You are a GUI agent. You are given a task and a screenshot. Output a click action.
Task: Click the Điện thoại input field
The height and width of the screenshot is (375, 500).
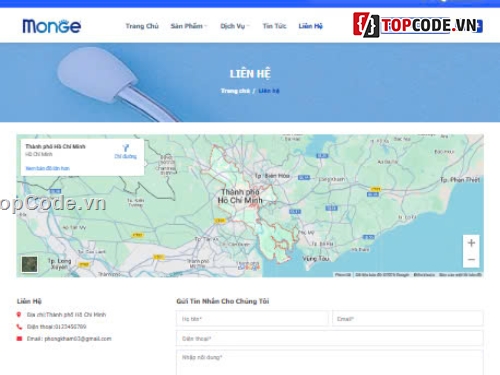330,339
